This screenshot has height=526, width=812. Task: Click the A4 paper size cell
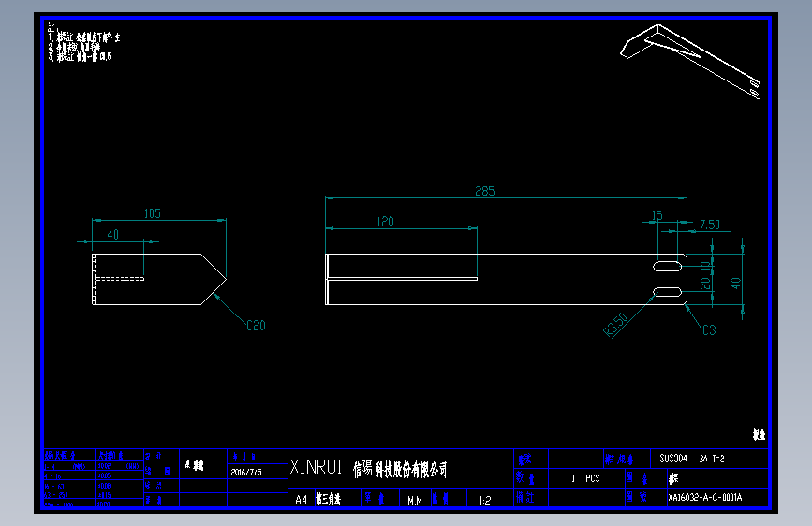[x=301, y=500]
